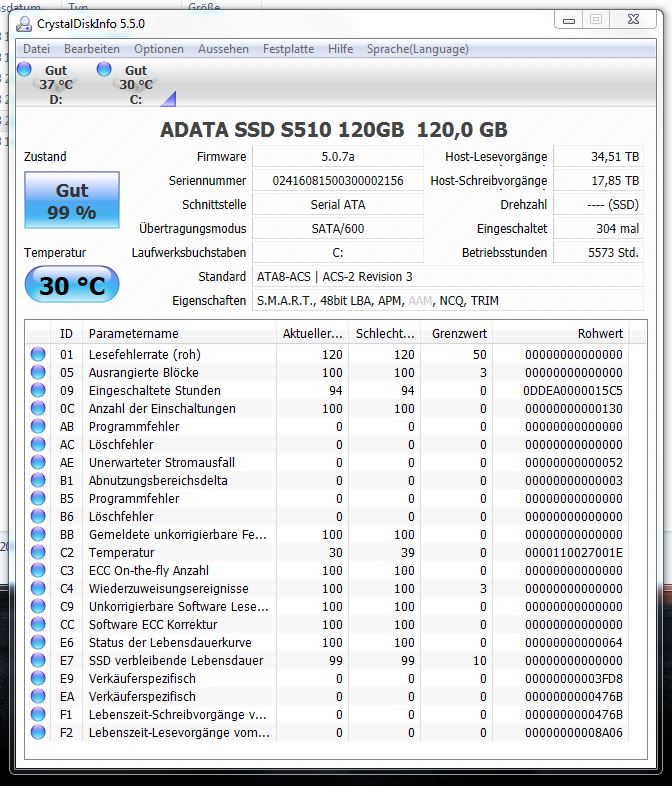Click status orb of B6 Löschfehler row
This screenshot has height=786, width=672.
pyautogui.click(x=38, y=516)
